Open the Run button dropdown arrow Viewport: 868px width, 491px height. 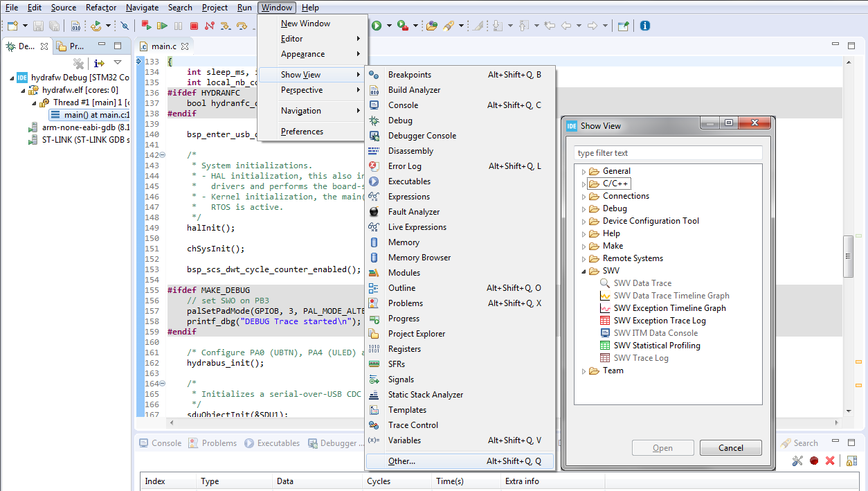click(x=388, y=26)
